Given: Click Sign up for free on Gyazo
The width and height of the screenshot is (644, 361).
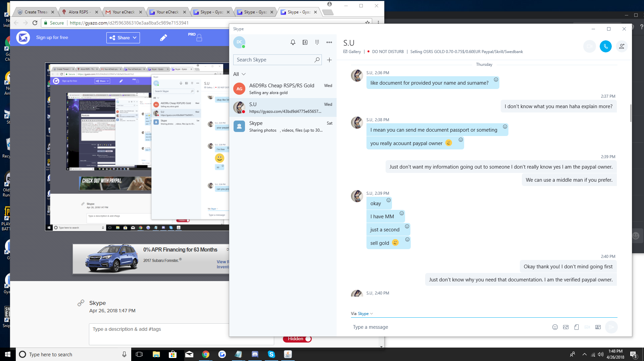Looking at the screenshot, I should 52,38.
